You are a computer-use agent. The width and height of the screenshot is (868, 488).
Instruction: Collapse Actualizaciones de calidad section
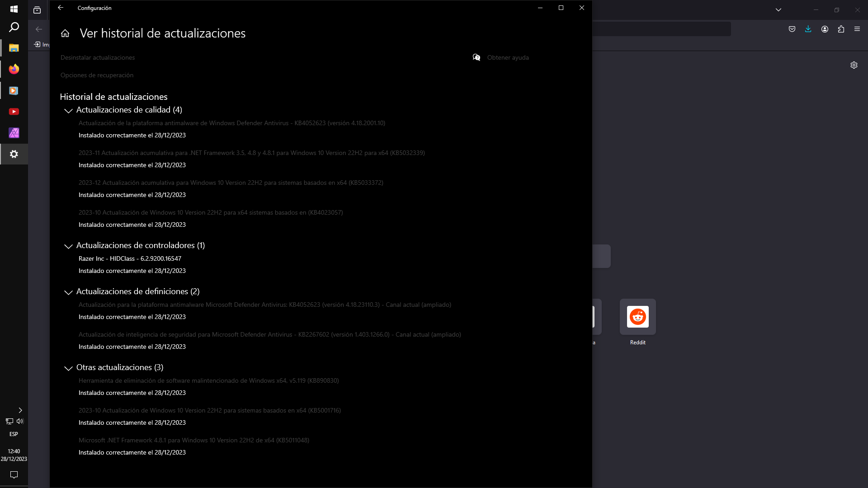[68, 111]
